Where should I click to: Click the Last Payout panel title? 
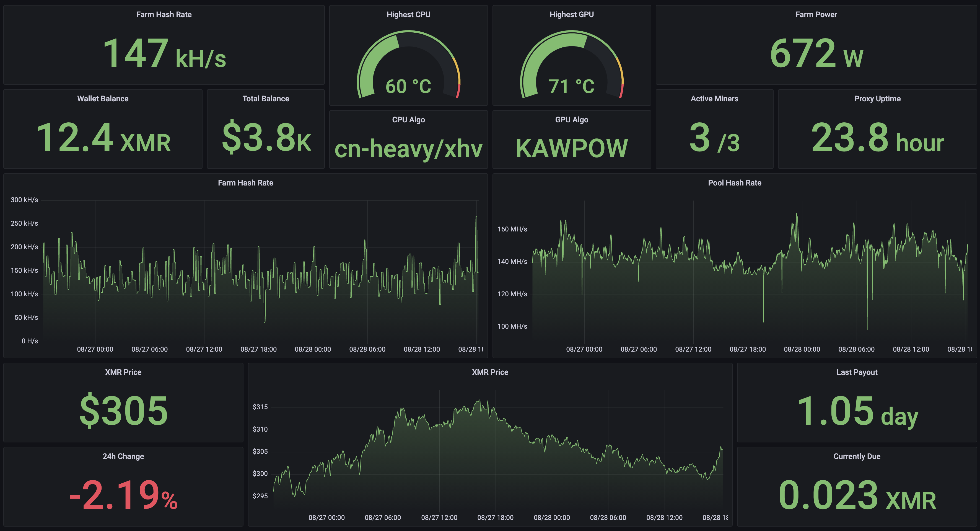(857, 372)
